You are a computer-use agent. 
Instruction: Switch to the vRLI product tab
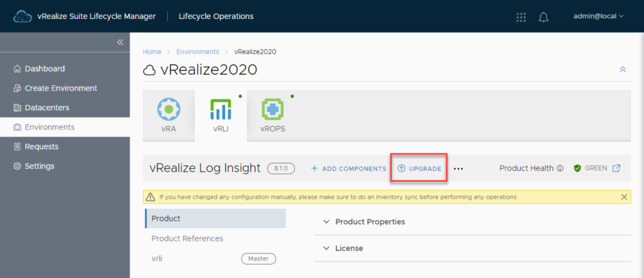coord(221,115)
